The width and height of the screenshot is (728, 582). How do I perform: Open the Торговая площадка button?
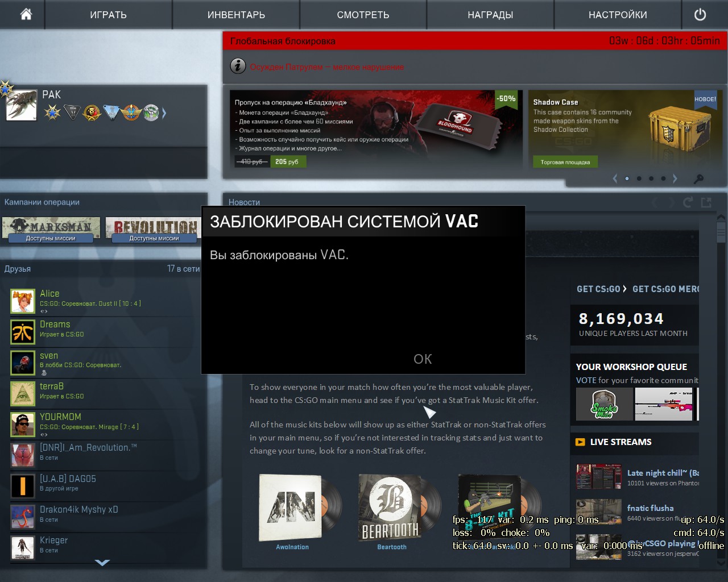[565, 162]
